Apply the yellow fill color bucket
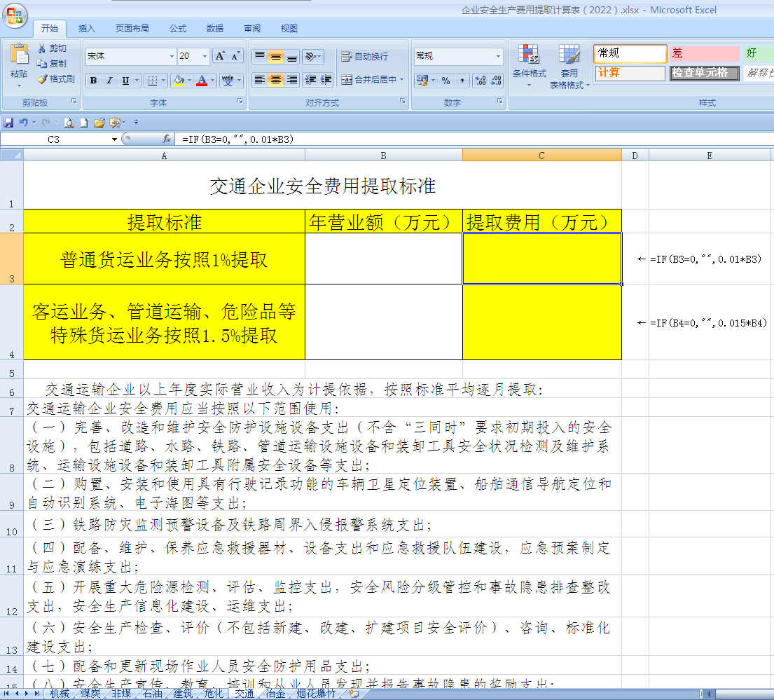The height and width of the screenshot is (700, 774). [179, 81]
